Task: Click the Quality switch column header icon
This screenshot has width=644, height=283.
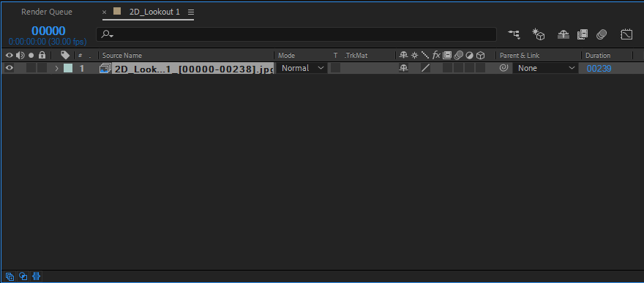Action: tap(425, 55)
